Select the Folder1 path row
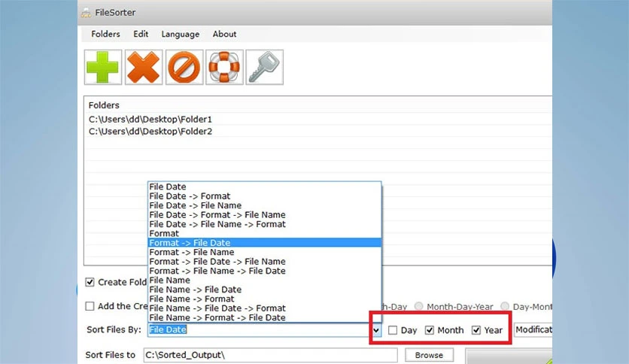 click(x=319, y=119)
